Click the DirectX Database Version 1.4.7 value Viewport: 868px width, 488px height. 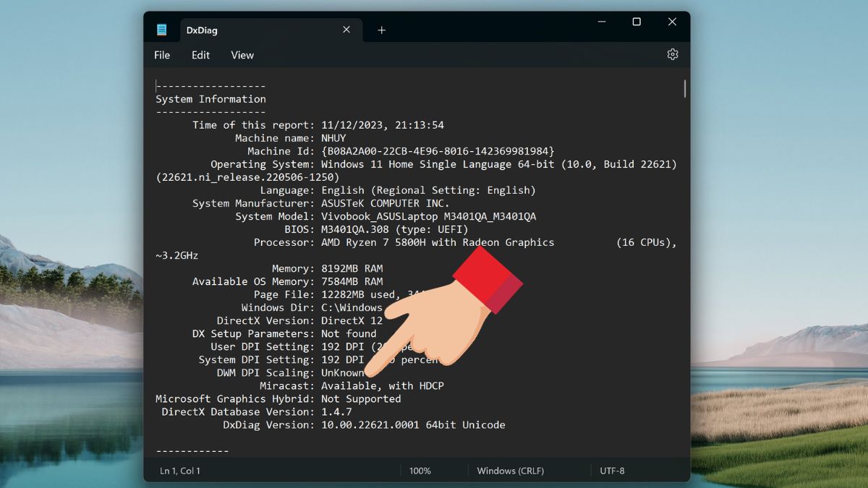pyautogui.click(x=336, y=411)
